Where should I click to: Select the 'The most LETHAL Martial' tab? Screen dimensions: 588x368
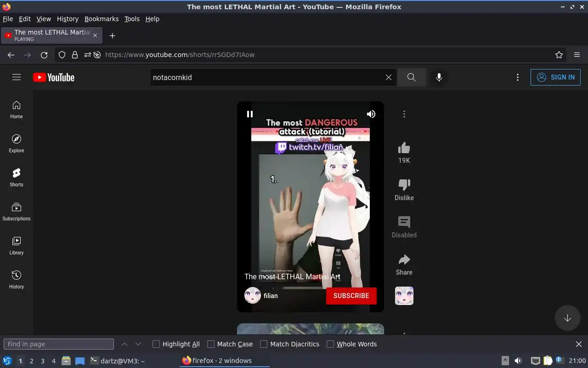point(52,35)
